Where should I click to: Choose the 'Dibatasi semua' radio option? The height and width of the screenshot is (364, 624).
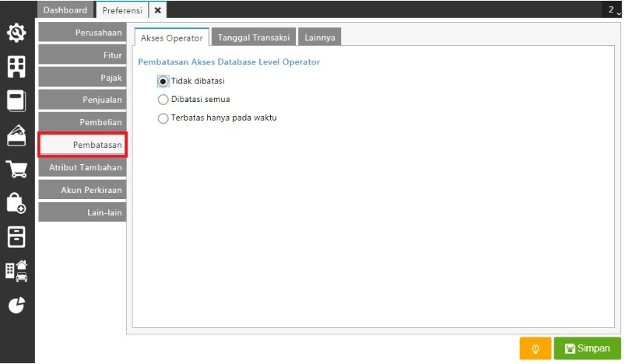[x=164, y=99]
